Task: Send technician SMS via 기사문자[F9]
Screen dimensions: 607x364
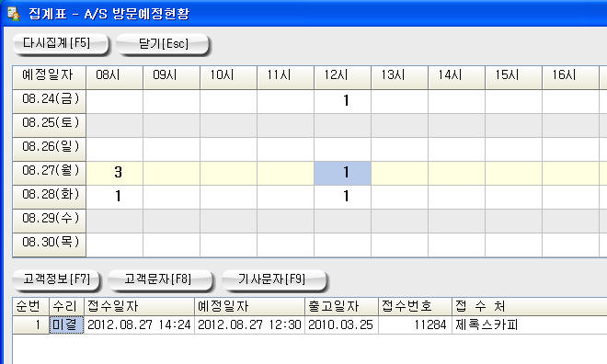Action: pyautogui.click(x=274, y=279)
